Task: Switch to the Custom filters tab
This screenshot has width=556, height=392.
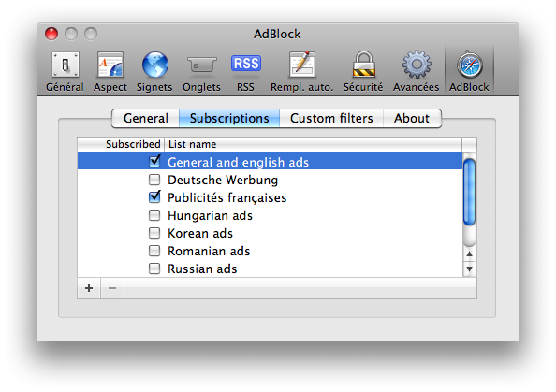Action: point(331,118)
